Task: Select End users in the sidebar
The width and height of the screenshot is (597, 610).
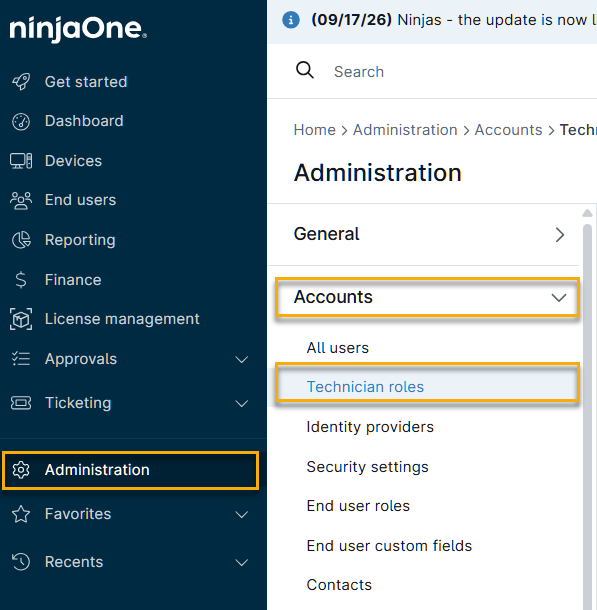Action: coord(81,200)
